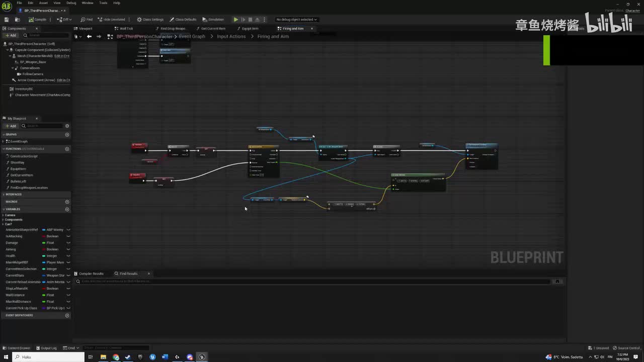Select the ShootRay function

pyautogui.click(x=17, y=162)
